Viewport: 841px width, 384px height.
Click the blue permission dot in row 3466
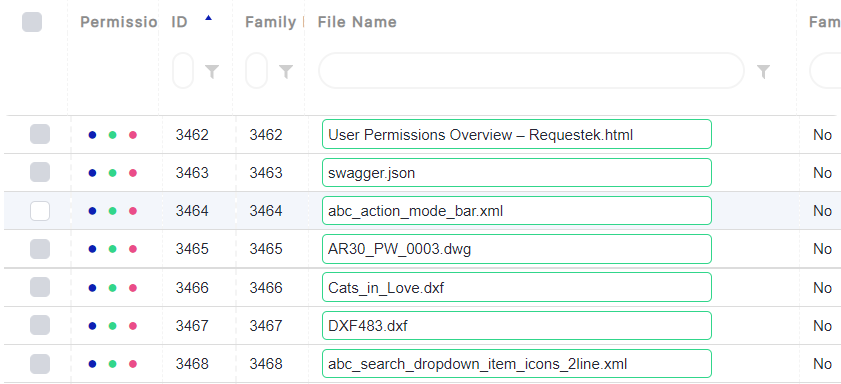[92, 288]
